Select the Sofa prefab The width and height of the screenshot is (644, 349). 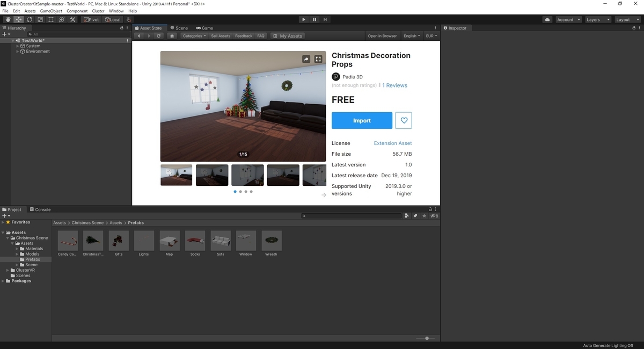(x=221, y=244)
